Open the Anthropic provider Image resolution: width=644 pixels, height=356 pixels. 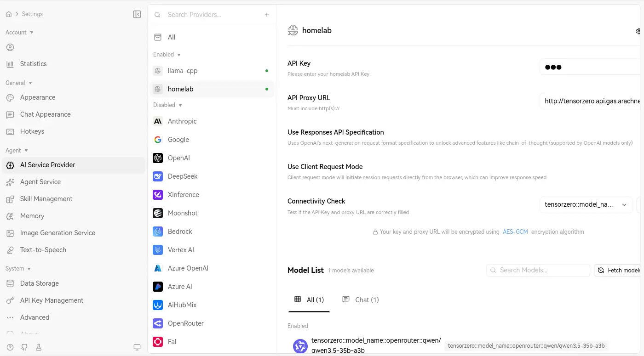click(x=182, y=121)
